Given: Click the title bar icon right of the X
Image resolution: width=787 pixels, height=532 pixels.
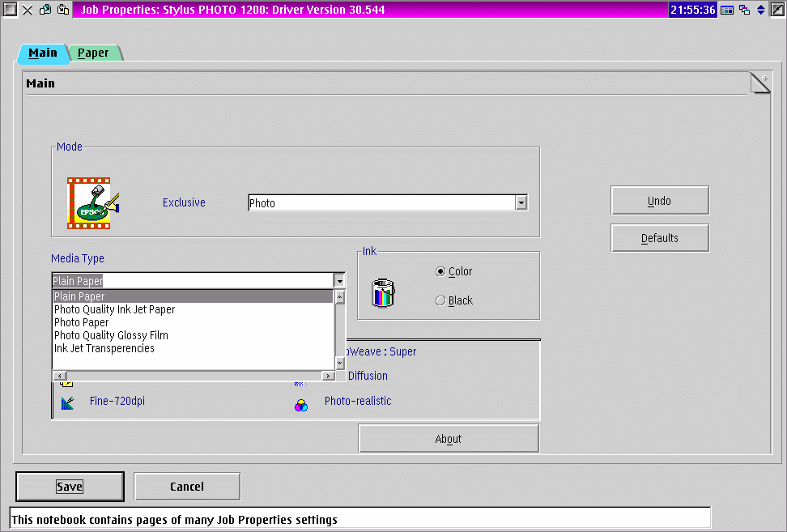Looking at the screenshot, I should (45, 10).
